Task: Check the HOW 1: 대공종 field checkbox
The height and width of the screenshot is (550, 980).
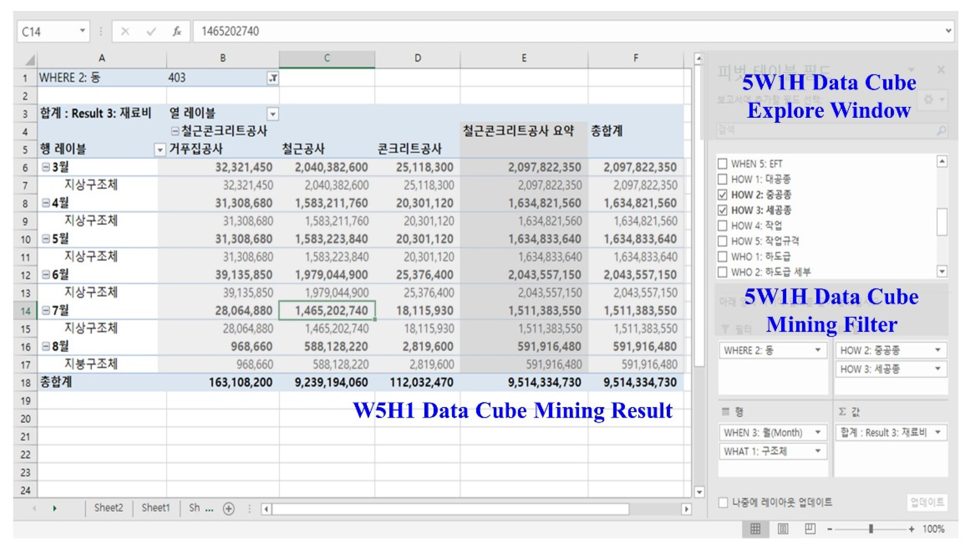Action: pos(722,179)
